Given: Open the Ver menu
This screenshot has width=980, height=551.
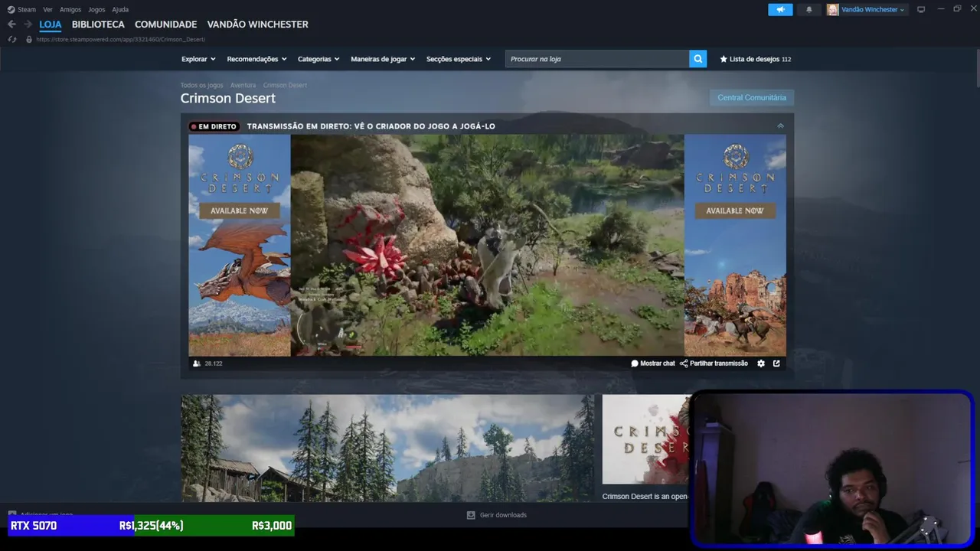Looking at the screenshot, I should [x=48, y=9].
